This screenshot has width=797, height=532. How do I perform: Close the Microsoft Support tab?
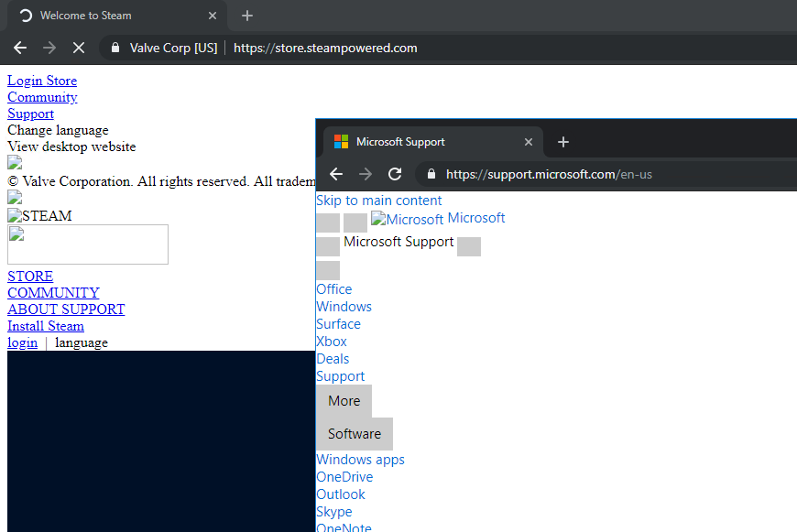coord(529,142)
